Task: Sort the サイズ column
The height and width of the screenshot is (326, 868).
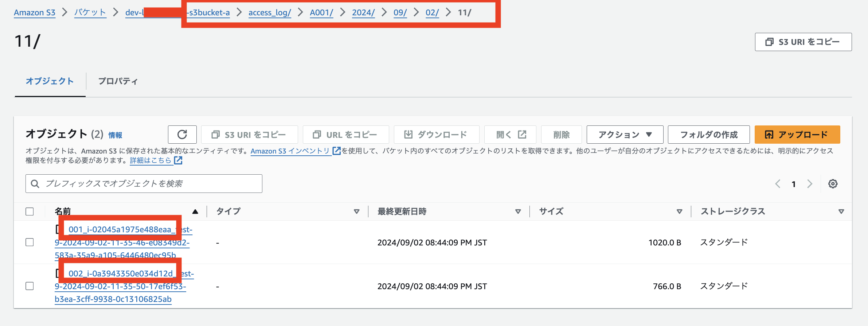Action: pos(680,211)
